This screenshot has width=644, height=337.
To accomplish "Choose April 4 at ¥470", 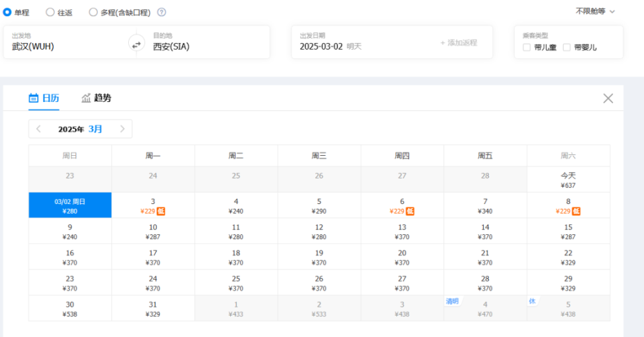I will tap(485, 308).
